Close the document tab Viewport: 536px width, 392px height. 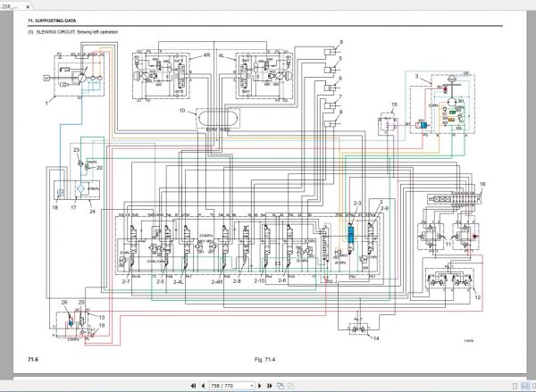coord(28,6)
